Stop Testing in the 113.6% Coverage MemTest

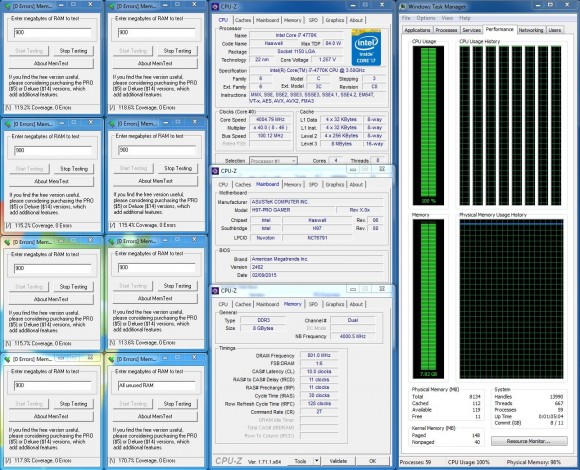point(177,286)
